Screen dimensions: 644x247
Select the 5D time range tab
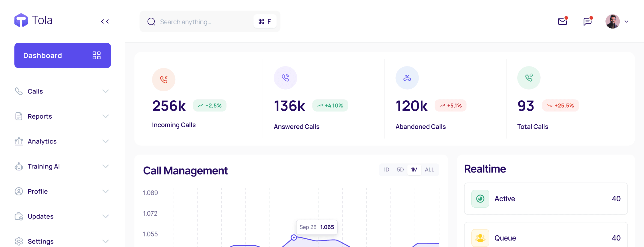coord(400,170)
